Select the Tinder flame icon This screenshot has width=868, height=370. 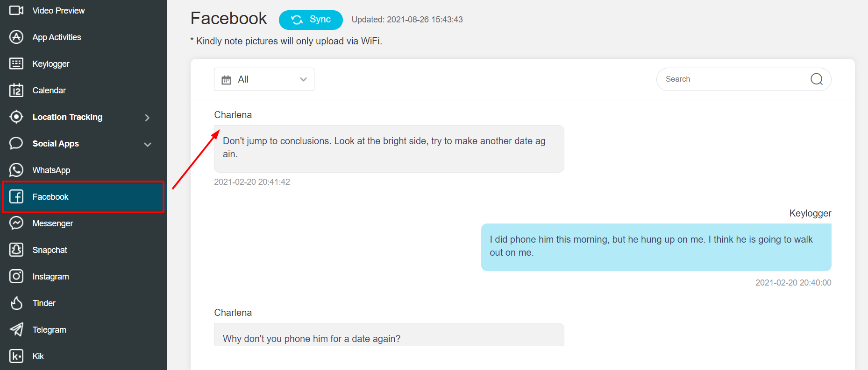point(16,303)
